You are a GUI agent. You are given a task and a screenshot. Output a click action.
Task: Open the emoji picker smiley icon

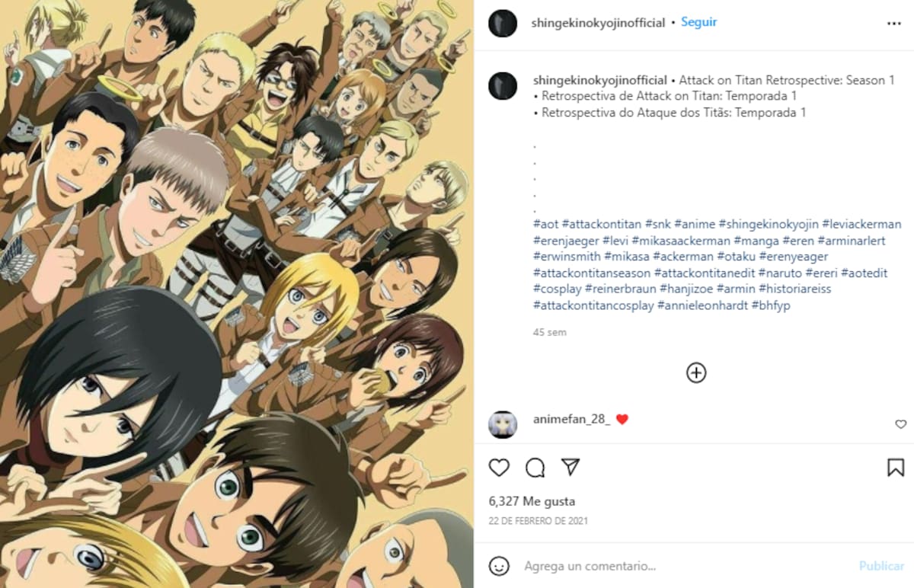click(x=499, y=566)
